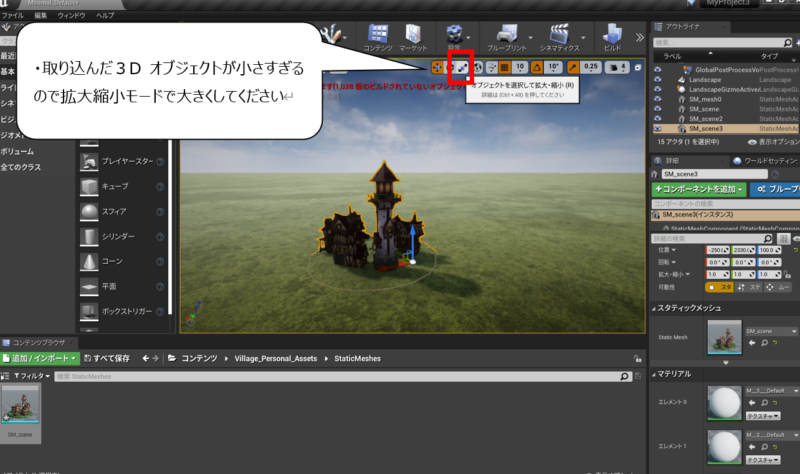The image size is (800, 474).
Task: Open the Element 0 material dropdown
Action: pyautogui.click(x=771, y=391)
